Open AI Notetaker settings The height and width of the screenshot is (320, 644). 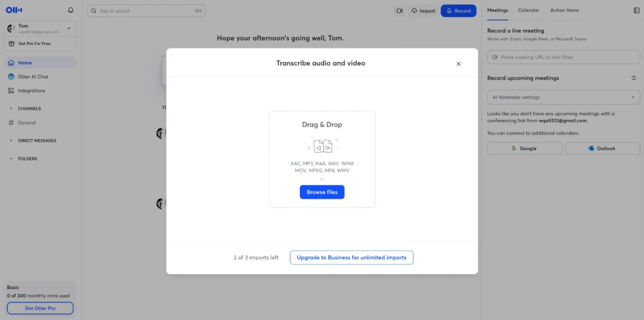563,97
